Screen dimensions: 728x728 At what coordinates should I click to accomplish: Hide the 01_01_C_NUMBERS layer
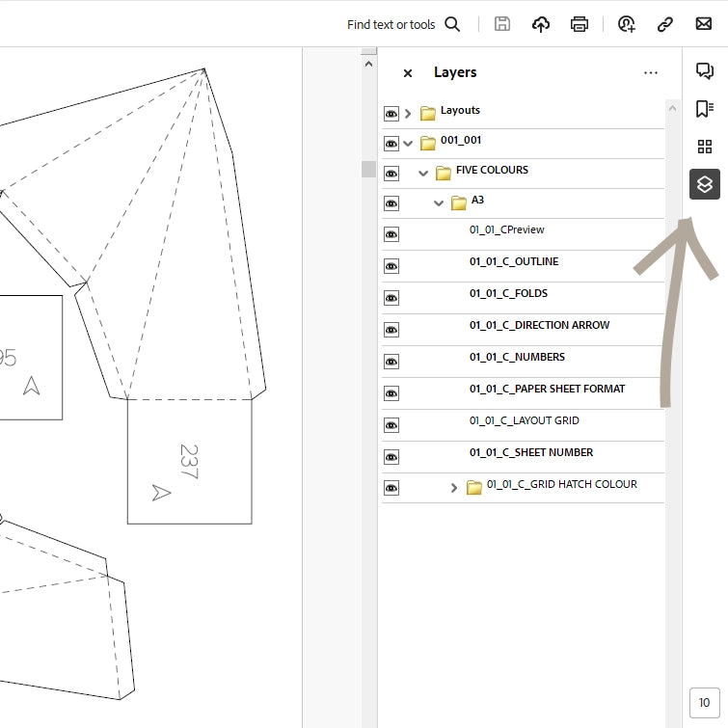(391, 361)
